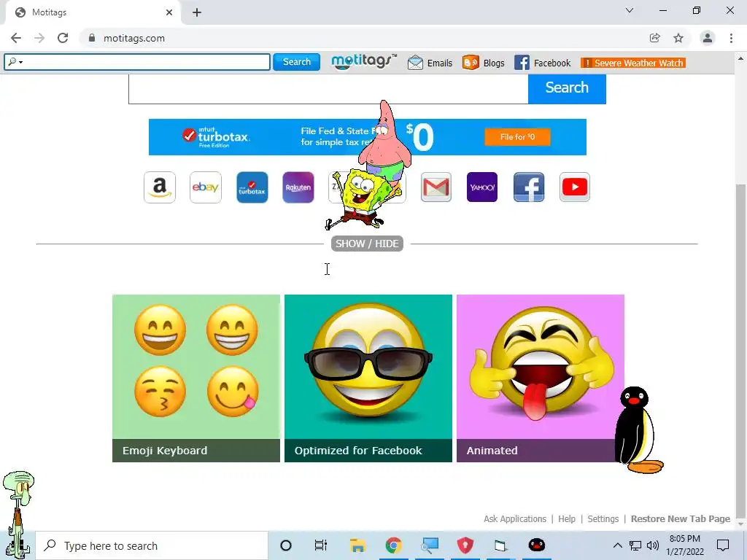Open the Amazon shortcut icon
Screen dimensions: 747x560
point(160,187)
